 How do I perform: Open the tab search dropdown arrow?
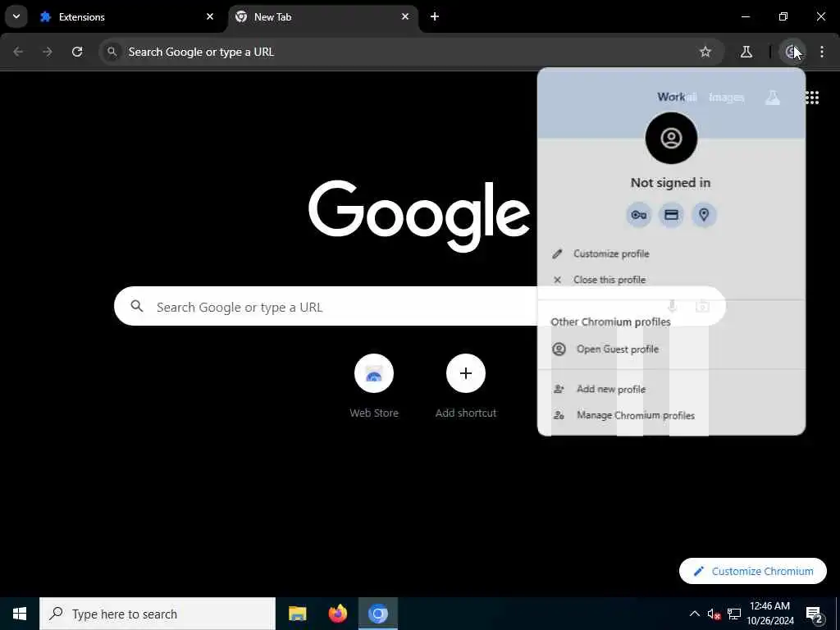click(16, 16)
